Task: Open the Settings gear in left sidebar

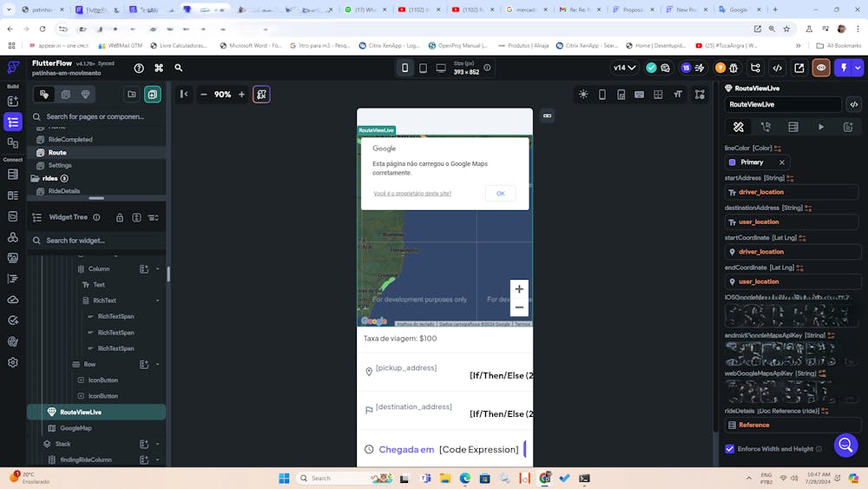Action: [13, 362]
